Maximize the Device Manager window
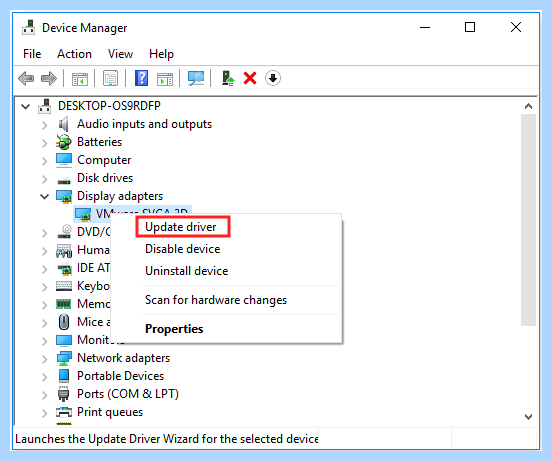The height and width of the screenshot is (461, 552). pyautogui.click(x=470, y=27)
